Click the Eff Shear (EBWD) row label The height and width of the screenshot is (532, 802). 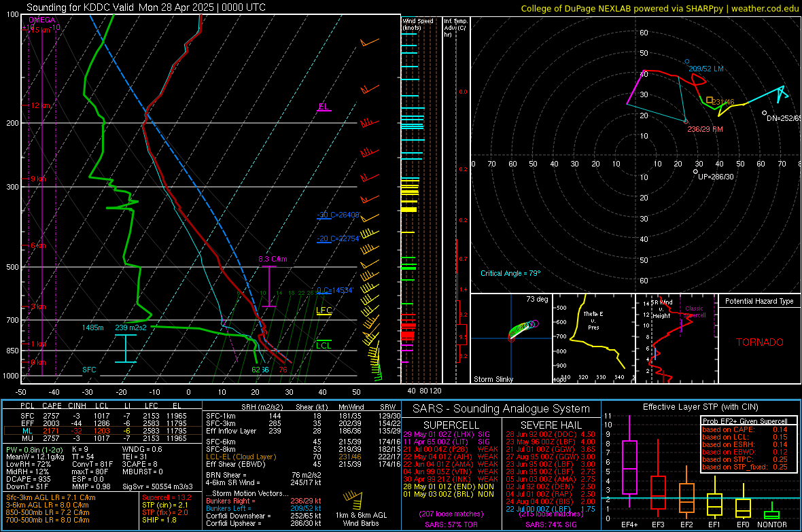click(236, 465)
